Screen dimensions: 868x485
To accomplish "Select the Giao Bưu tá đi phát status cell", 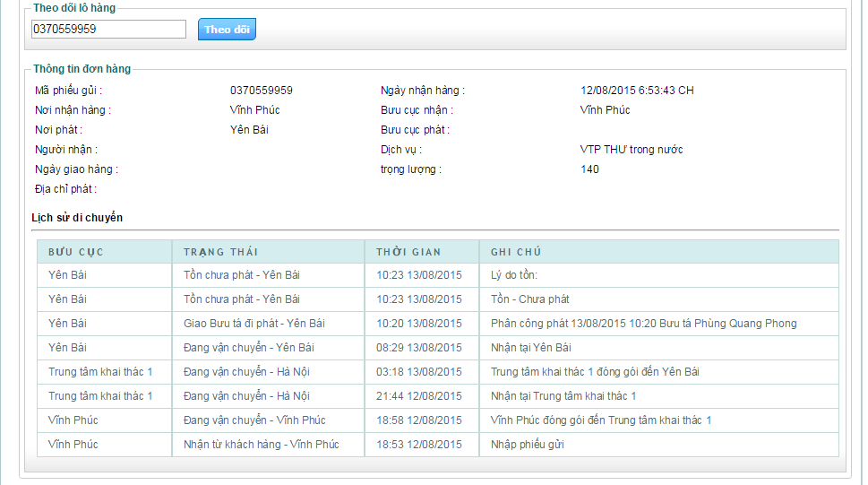I will coord(254,324).
